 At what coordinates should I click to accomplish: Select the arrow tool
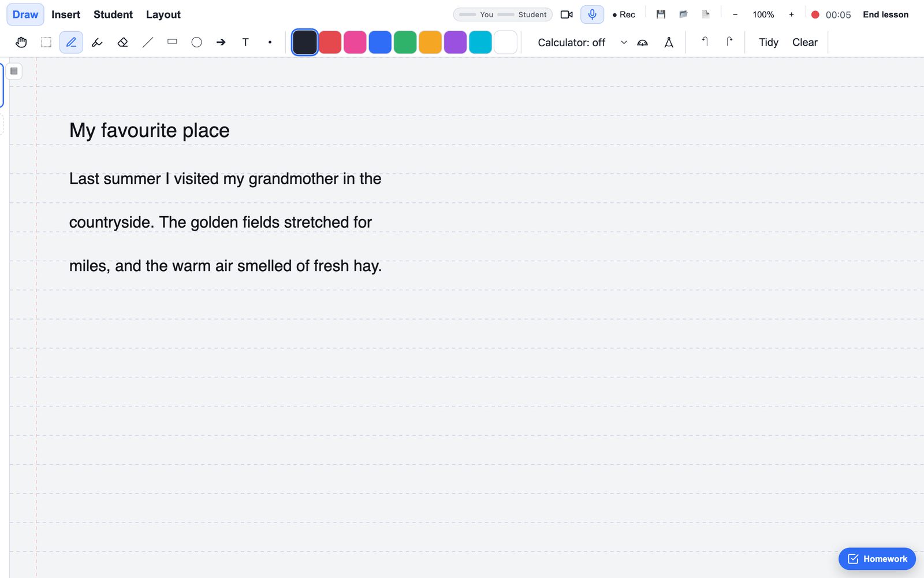(x=221, y=42)
